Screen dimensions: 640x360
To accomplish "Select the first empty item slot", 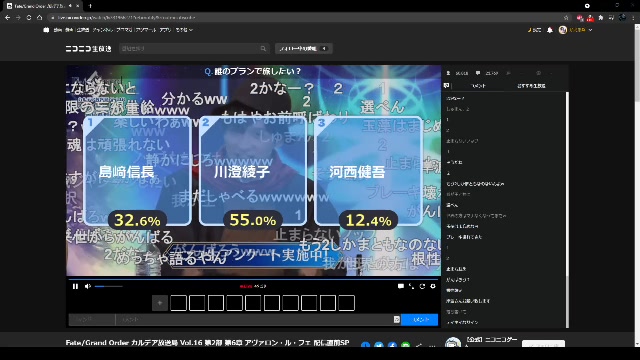I will click(178, 303).
